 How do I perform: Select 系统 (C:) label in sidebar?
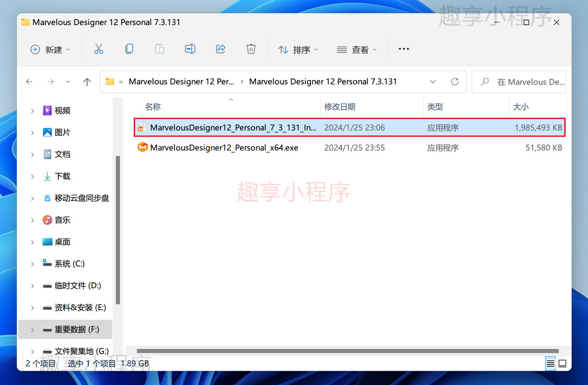[x=70, y=264]
